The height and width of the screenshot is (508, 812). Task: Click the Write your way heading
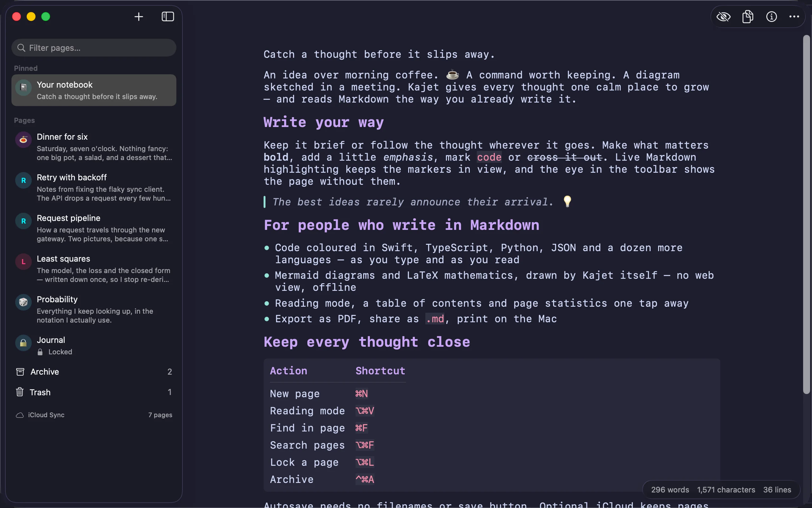324,122
